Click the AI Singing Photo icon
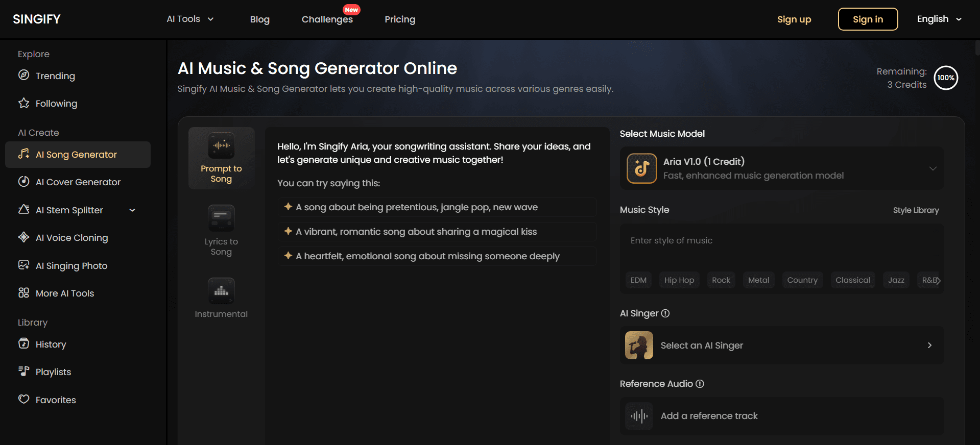The width and height of the screenshot is (980, 445). 23,265
